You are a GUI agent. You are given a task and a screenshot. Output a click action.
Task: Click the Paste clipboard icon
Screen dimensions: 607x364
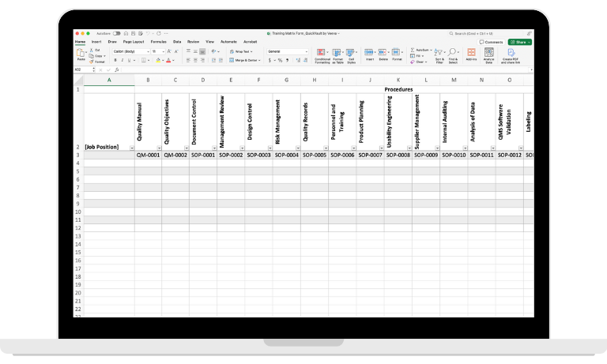81,54
